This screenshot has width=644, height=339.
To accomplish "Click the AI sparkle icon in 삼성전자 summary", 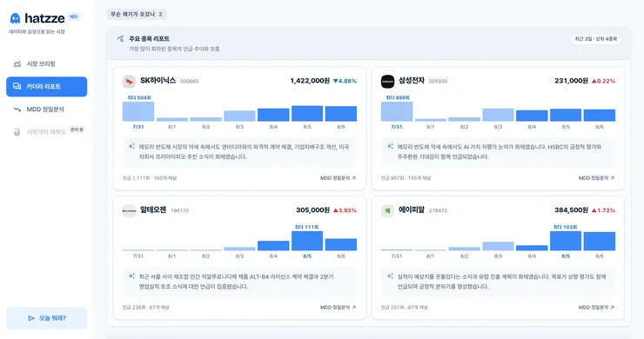I will (x=390, y=146).
